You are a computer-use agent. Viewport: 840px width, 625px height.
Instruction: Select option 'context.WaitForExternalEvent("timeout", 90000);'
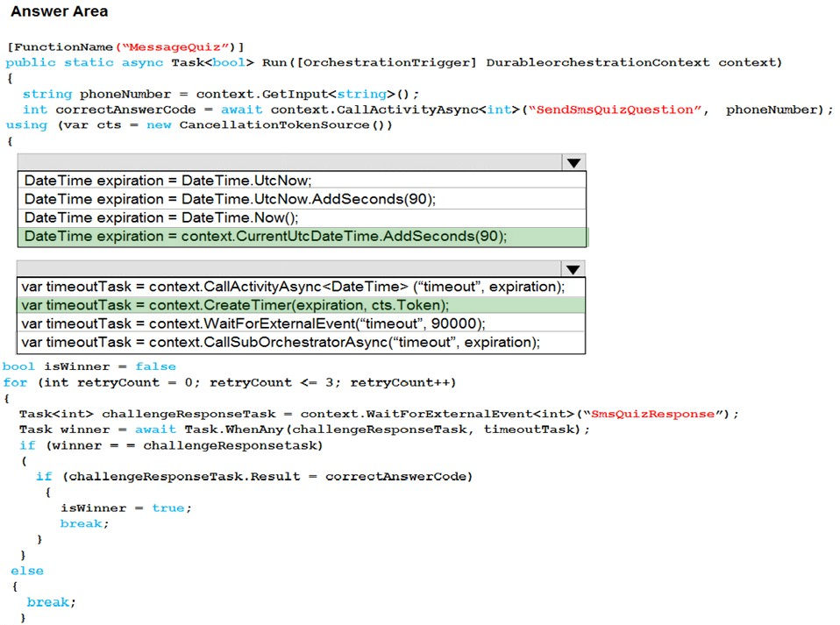coord(301,323)
